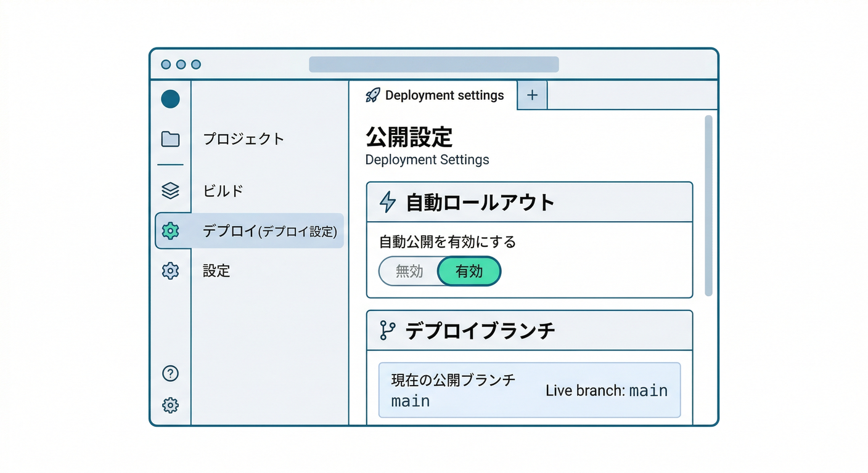Select the green gear icon for デプロイ
Image resolution: width=868 pixels, height=473 pixels.
coord(170,231)
